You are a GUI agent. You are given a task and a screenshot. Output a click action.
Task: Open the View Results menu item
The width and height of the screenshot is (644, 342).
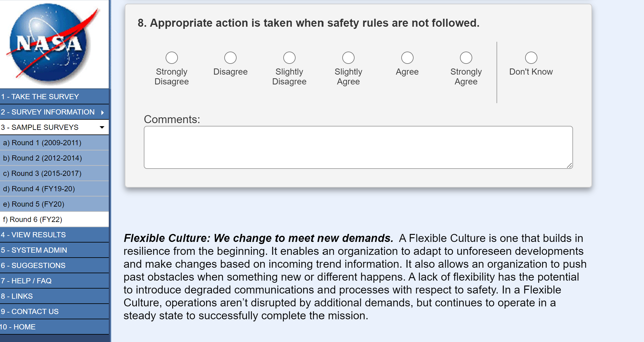click(x=33, y=235)
